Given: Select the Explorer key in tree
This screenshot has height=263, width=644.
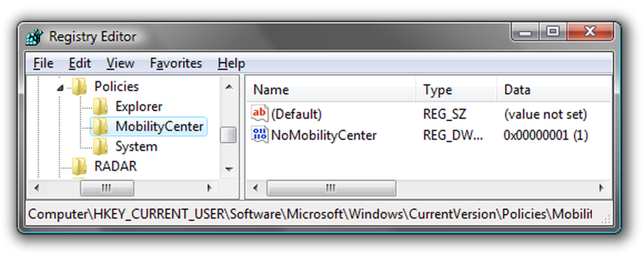Looking at the screenshot, I should [139, 106].
